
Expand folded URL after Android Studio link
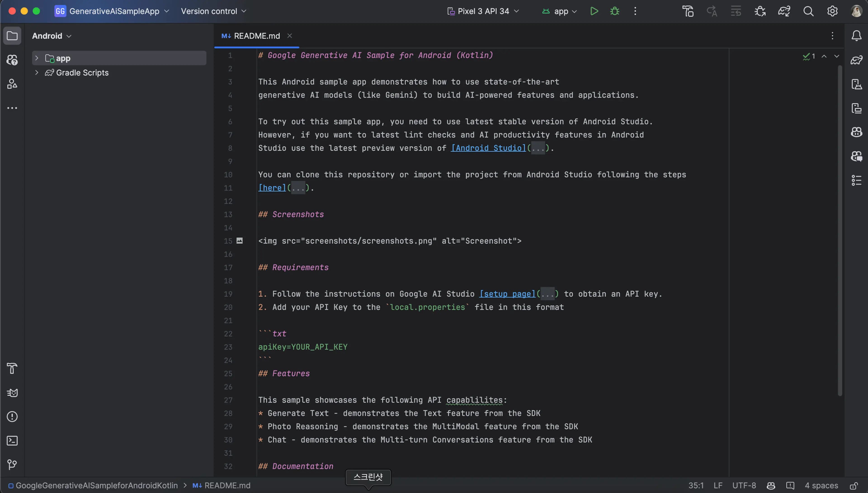click(x=538, y=148)
